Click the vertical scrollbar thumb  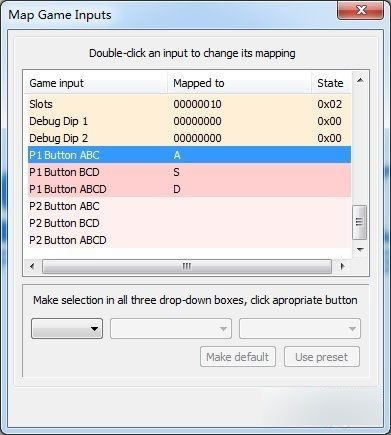[x=359, y=222]
